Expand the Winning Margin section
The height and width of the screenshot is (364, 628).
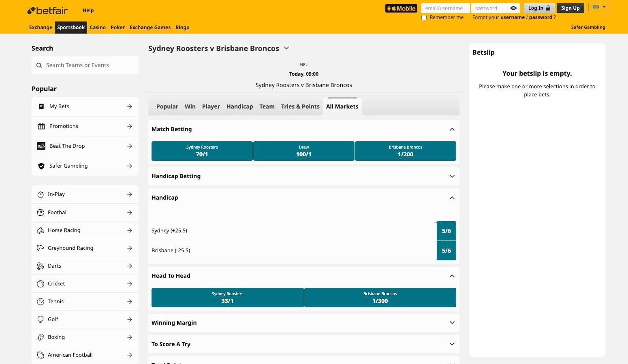tap(452, 323)
